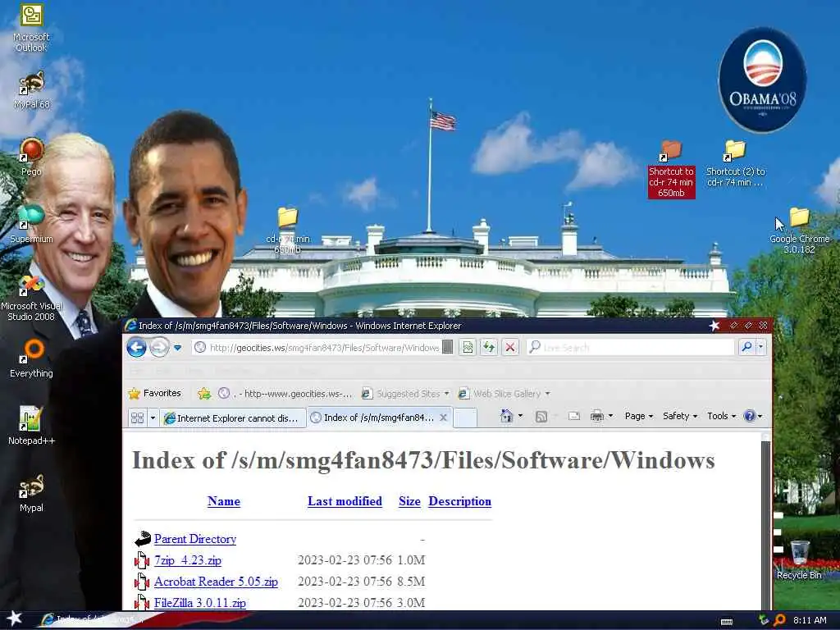Download FileZilla 3.0.11.zip

click(200, 603)
